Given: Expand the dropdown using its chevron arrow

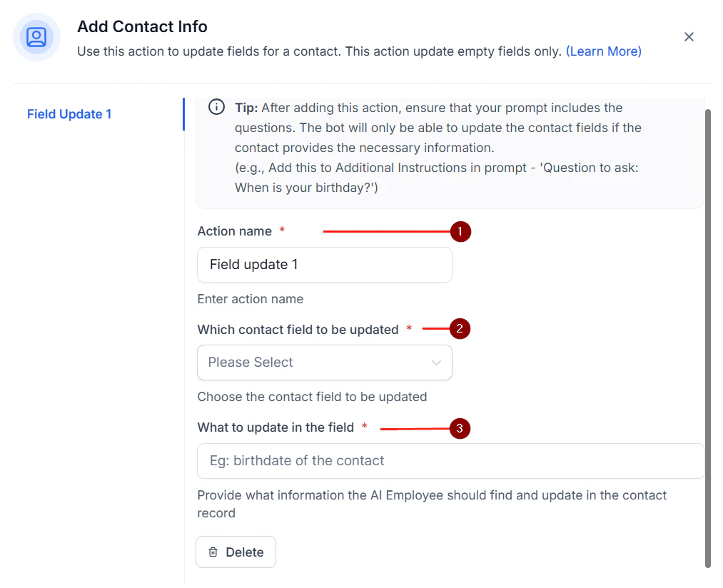Looking at the screenshot, I should pos(437,363).
